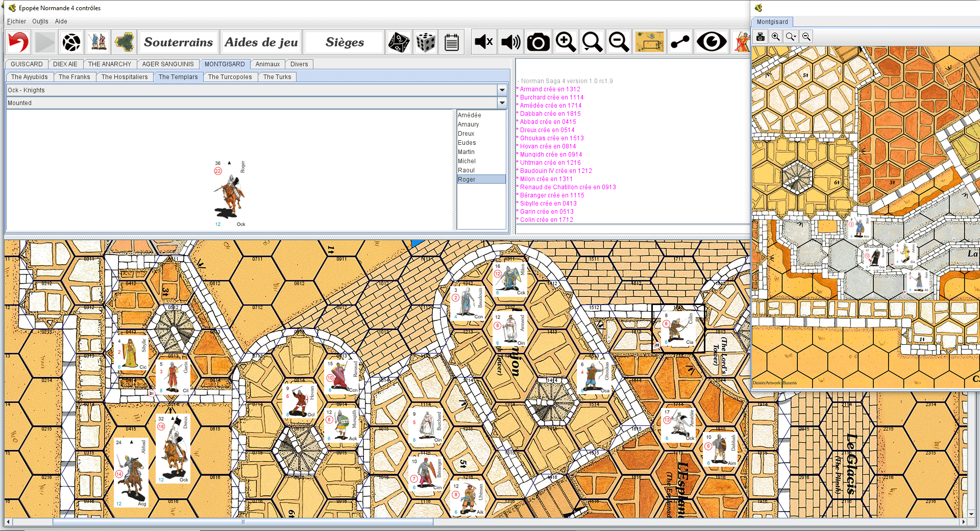Open the notepad notes icon

tap(452, 42)
